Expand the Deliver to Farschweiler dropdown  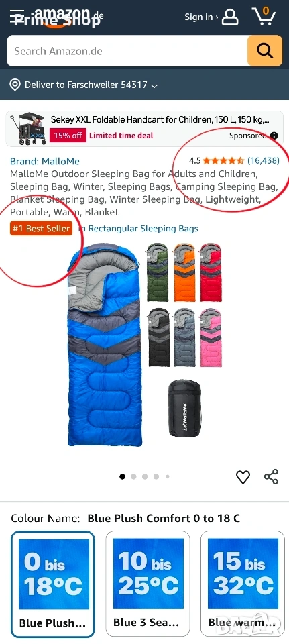click(154, 85)
